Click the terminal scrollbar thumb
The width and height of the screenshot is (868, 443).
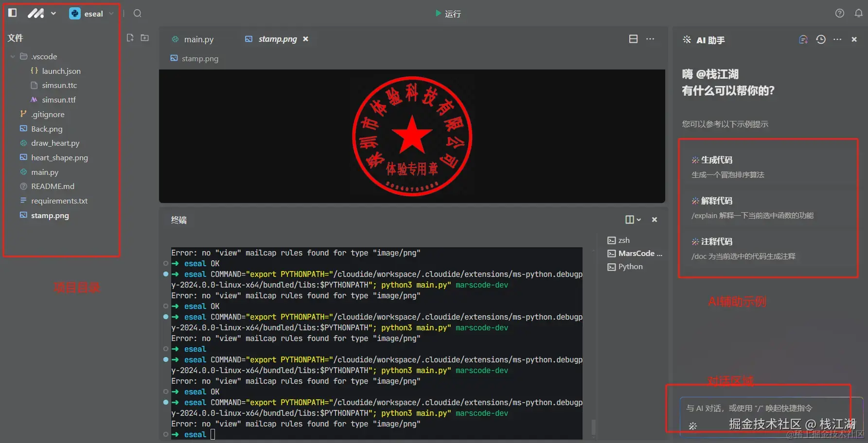[x=593, y=427]
